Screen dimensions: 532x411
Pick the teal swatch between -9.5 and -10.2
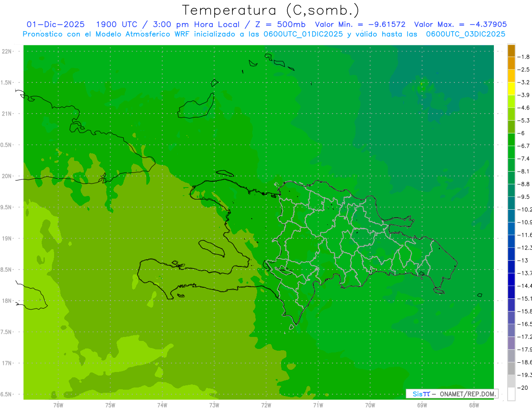click(x=511, y=203)
